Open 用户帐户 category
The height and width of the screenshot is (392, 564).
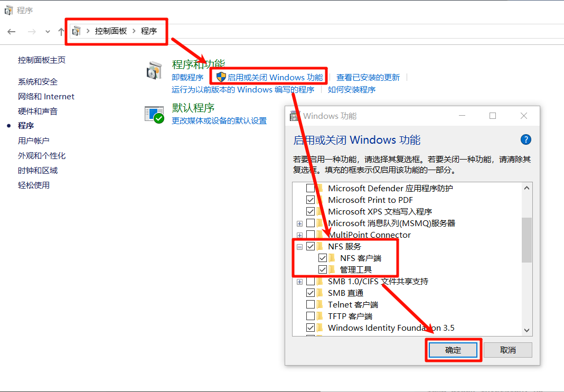33,141
